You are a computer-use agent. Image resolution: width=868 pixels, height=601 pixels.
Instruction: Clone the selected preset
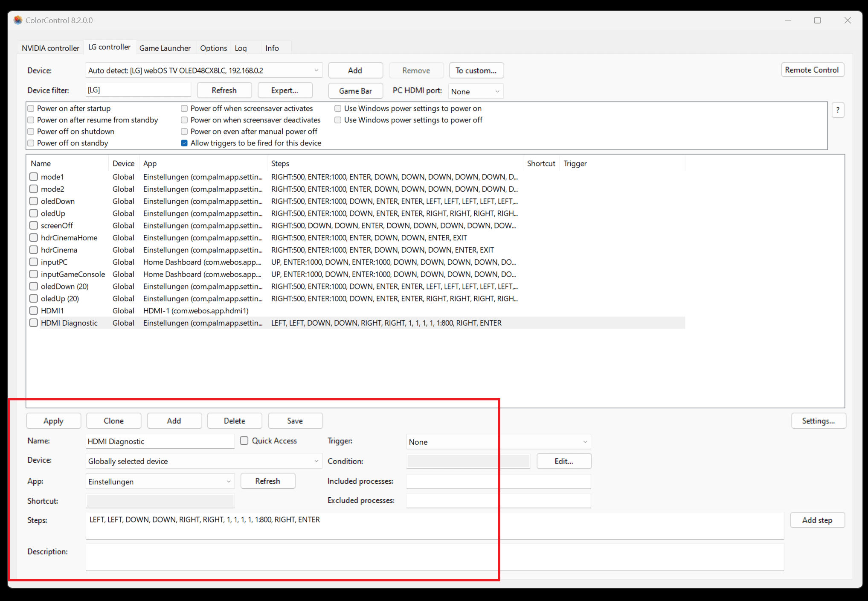tap(114, 421)
